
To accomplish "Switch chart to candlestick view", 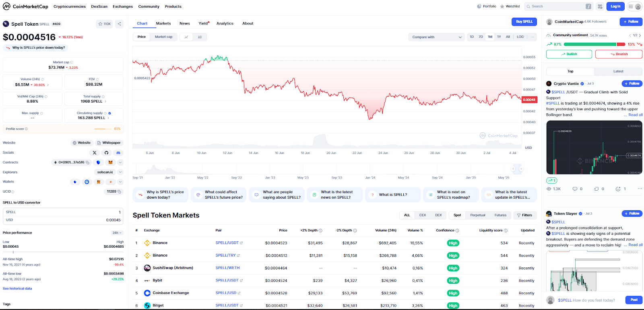I will [200, 37].
